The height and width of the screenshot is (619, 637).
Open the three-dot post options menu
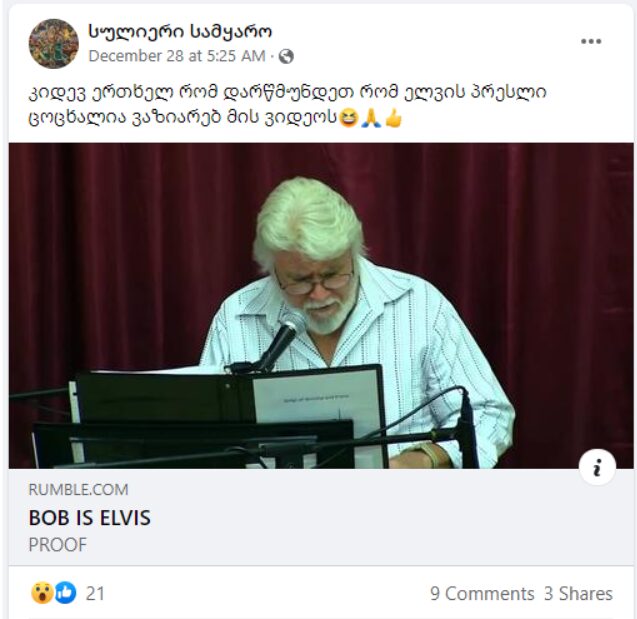click(591, 41)
